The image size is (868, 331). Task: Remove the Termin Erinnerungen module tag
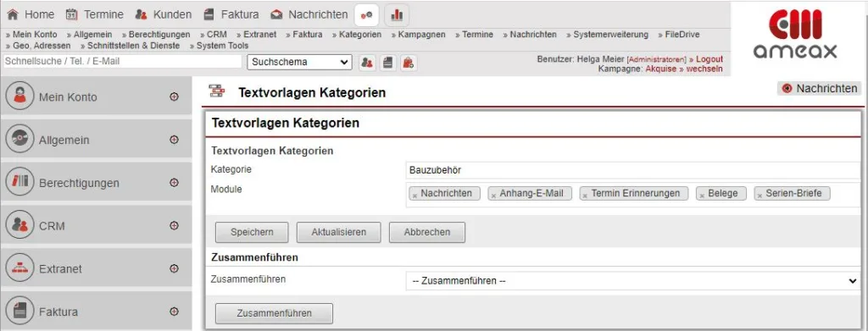tap(584, 195)
